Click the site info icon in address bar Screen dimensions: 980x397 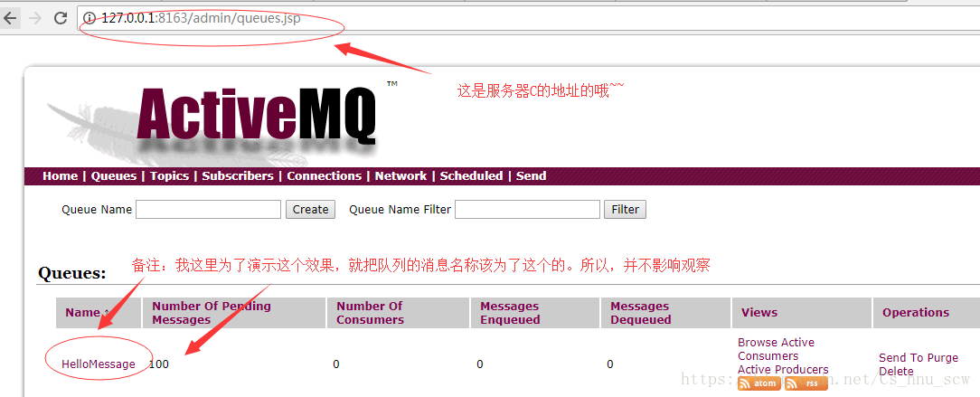click(90, 18)
